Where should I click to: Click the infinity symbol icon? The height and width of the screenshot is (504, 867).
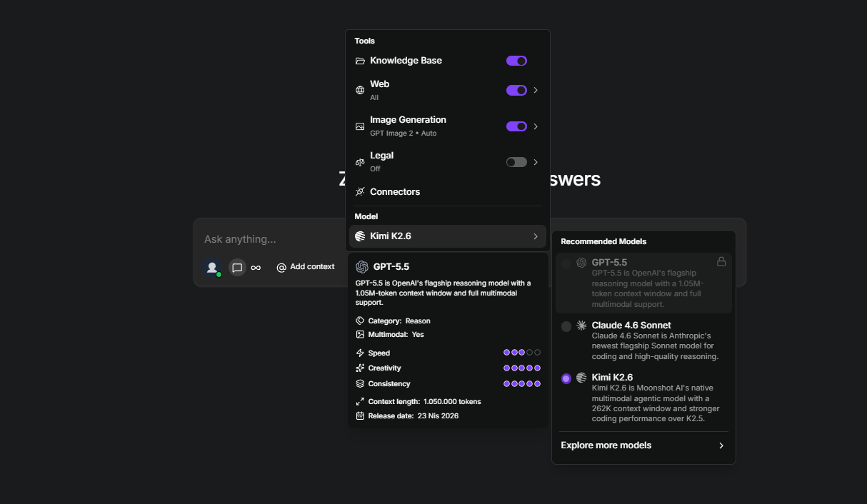tap(256, 268)
